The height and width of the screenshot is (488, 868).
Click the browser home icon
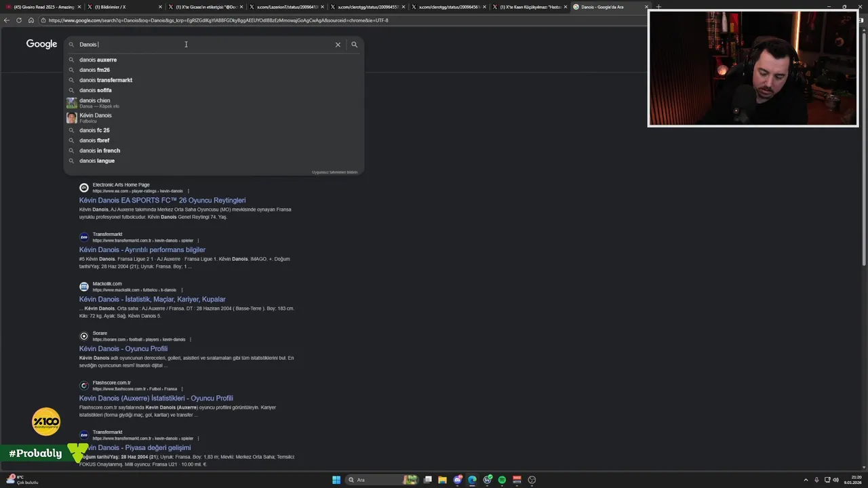[x=31, y=20]
